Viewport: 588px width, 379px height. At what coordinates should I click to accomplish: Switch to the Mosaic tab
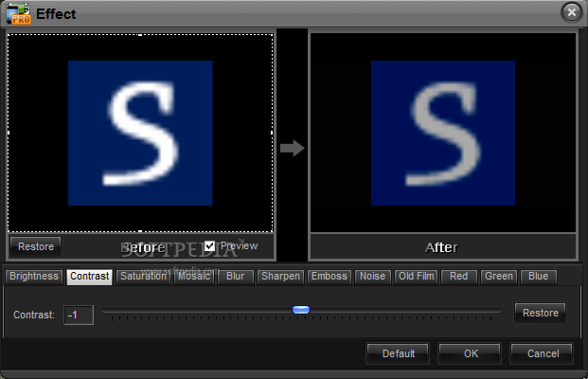194,277
